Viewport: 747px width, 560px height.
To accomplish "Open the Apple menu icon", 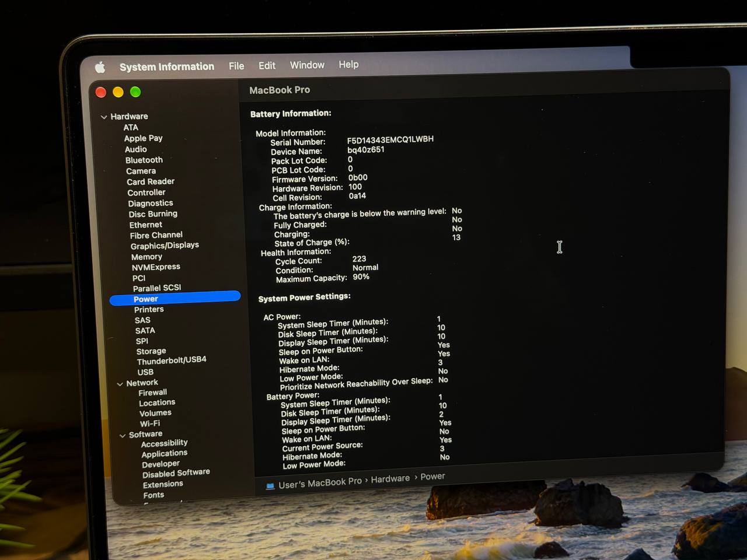I will pos(100,68).
